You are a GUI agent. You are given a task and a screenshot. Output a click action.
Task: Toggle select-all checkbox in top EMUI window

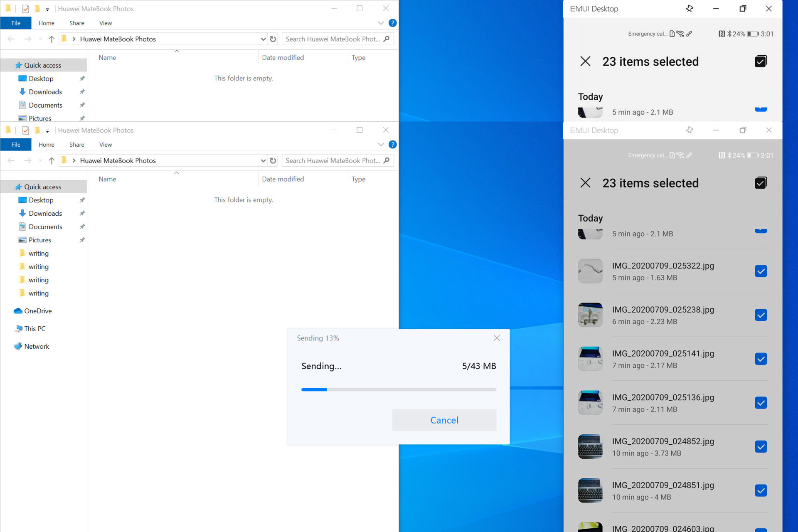[x=761, y=62]
